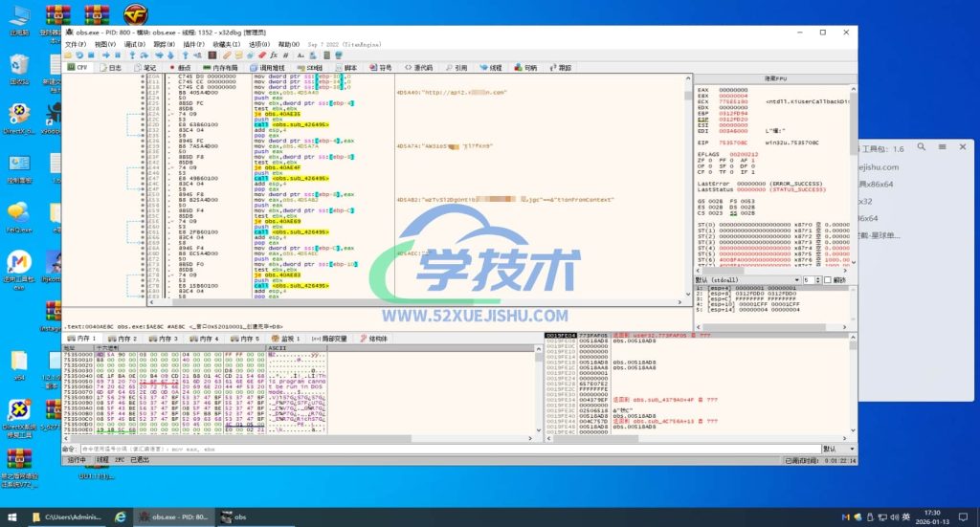Viewport: 980px width, 527px height.
Task: Click the fx functions toolbar icon
Action: click(275, 55)
